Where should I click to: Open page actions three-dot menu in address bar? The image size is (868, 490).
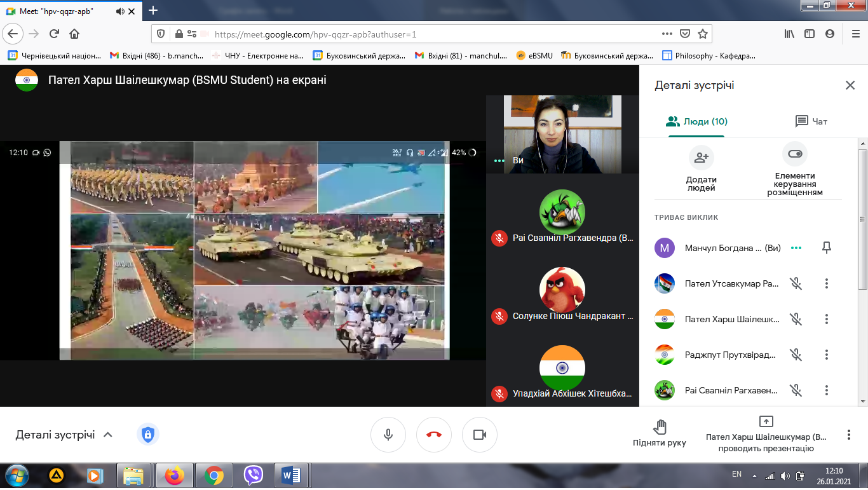click(x=667, y=34)
